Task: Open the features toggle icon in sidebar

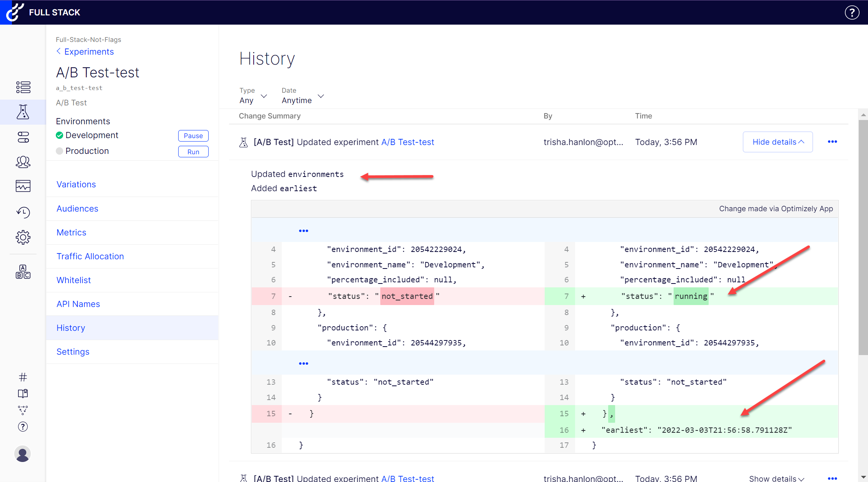Action: pyautogui.click(x=23, y=137)
